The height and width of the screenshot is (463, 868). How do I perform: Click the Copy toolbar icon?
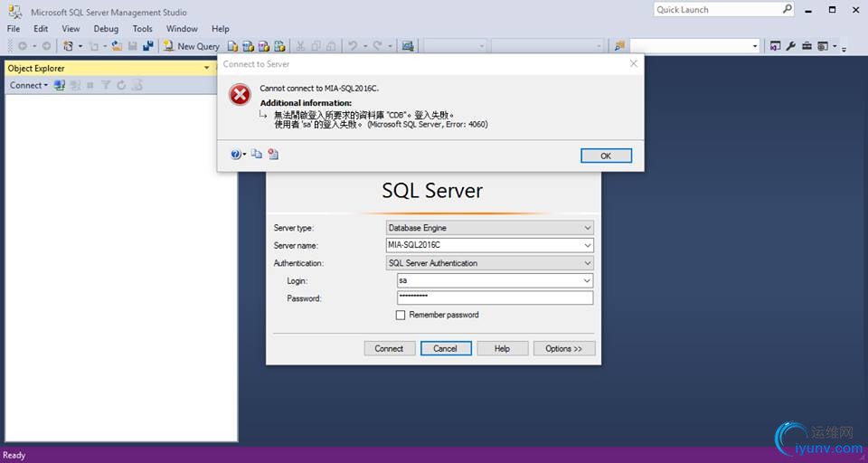[316, 46]
